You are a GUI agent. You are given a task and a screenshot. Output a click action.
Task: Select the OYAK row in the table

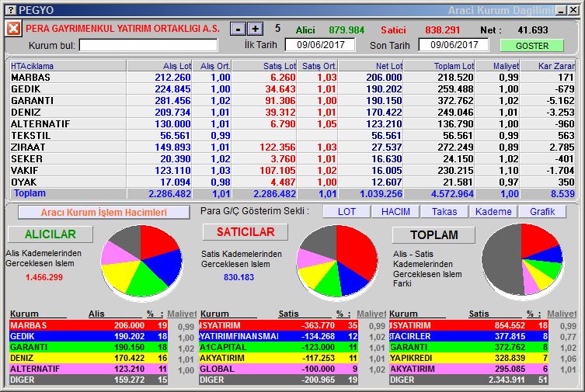point(292,182)
